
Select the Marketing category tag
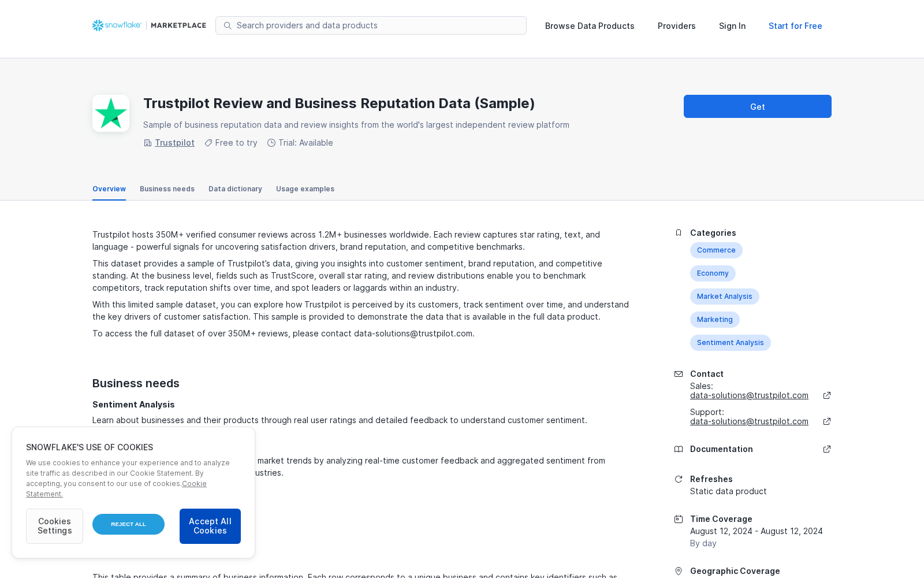coord(714,320)
